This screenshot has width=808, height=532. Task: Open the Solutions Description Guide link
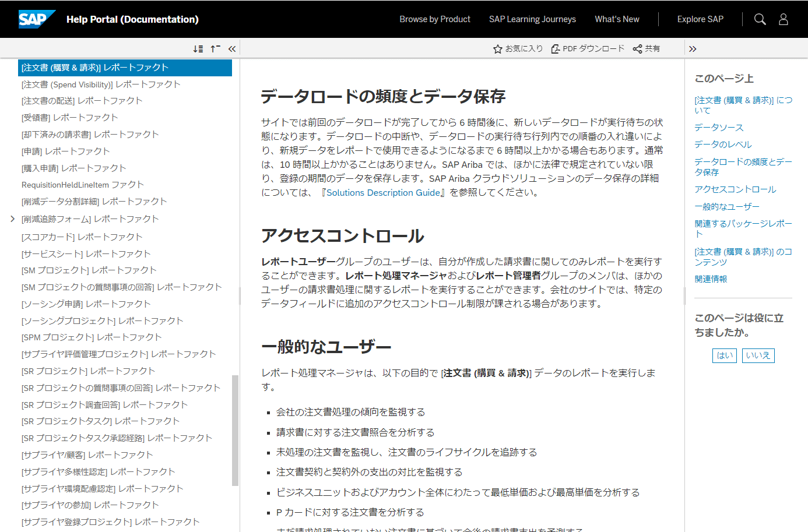[x=383, y=193]
